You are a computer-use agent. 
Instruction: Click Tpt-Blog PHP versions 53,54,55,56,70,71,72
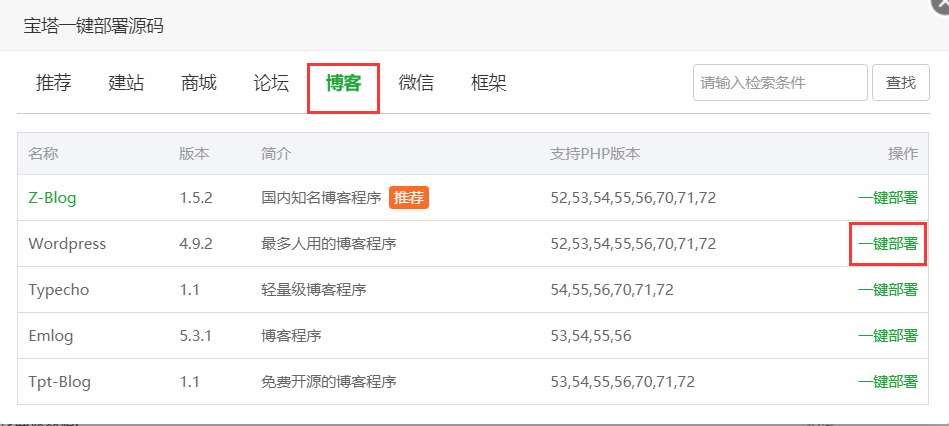click(623, 382)
